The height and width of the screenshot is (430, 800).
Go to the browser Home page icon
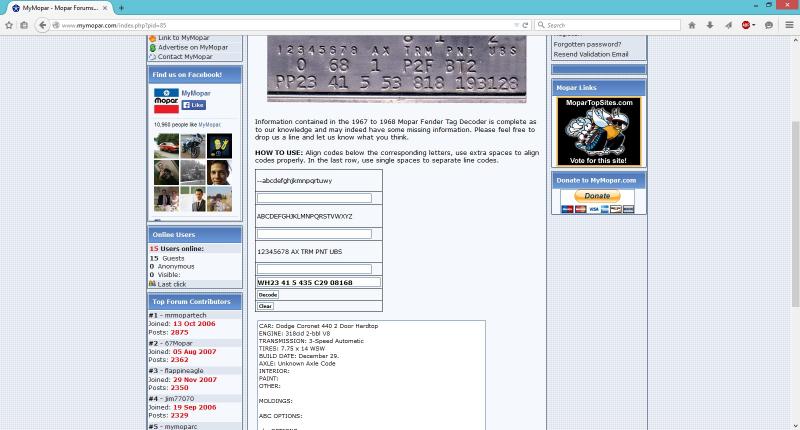tap(692, 25)
